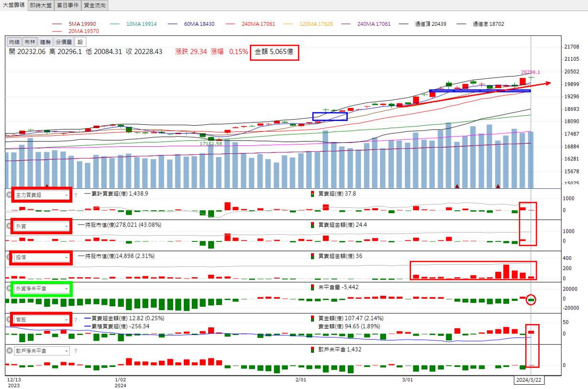Click the question mark beside 官股
588x389 pixels.
pos(76,320)
